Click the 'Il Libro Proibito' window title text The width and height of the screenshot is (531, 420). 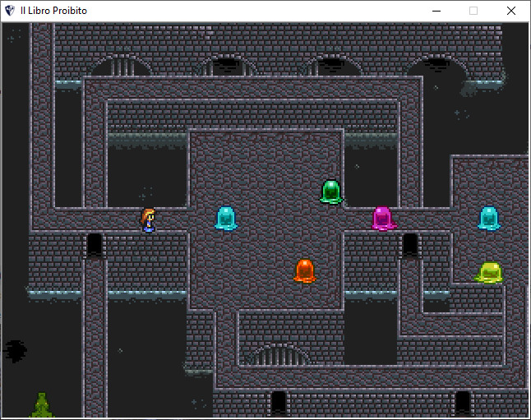[54, 11]
